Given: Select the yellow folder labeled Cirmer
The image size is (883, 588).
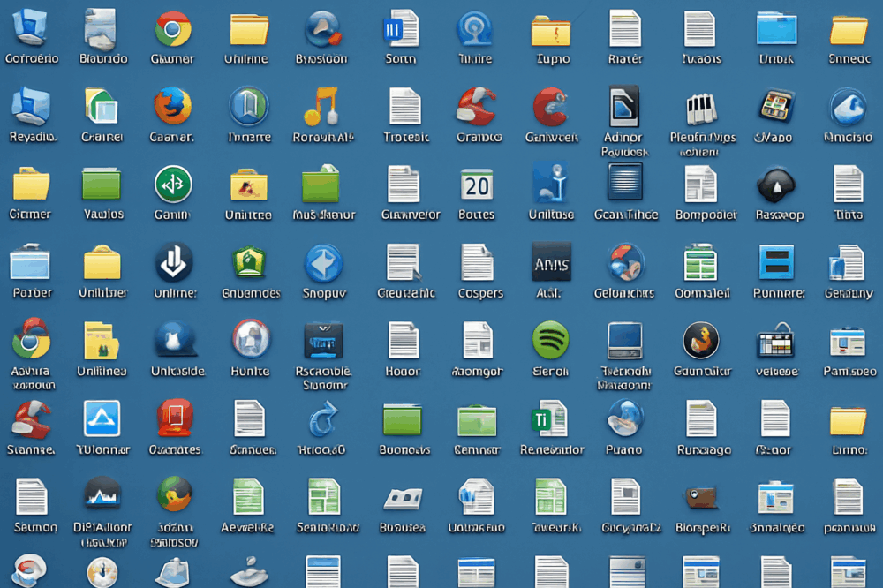Looking at the screenshot, I should 31,184.
